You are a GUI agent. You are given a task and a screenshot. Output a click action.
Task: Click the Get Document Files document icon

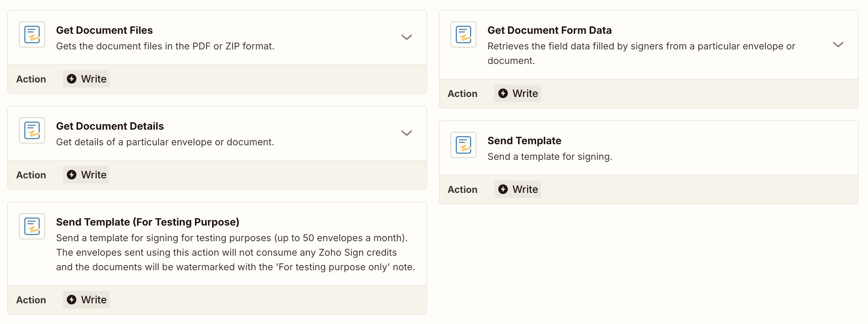pyautogui.click(x=32, y=35)
